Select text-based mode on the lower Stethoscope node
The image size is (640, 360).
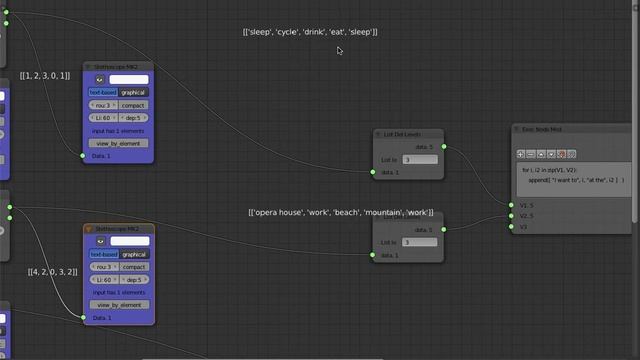(104, 254)
